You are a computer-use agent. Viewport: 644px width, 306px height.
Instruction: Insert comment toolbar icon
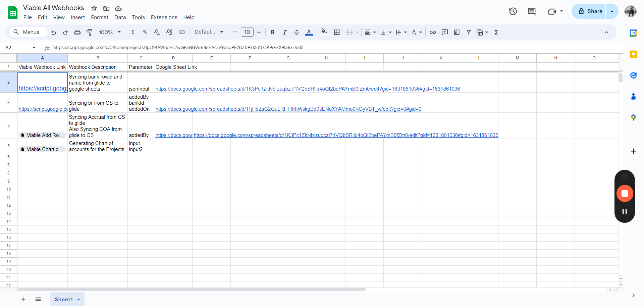pyautogui.click(x=445, y=32)
